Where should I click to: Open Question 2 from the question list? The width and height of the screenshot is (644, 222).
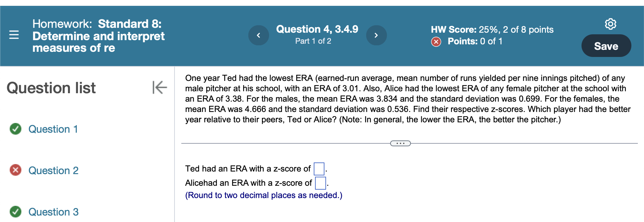pos(54,171)
